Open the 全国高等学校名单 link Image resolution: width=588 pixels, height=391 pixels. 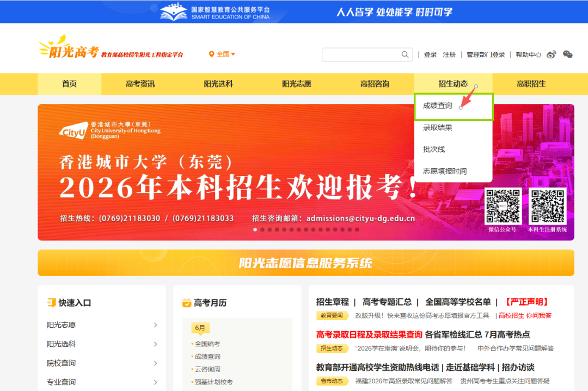point(458,302)
